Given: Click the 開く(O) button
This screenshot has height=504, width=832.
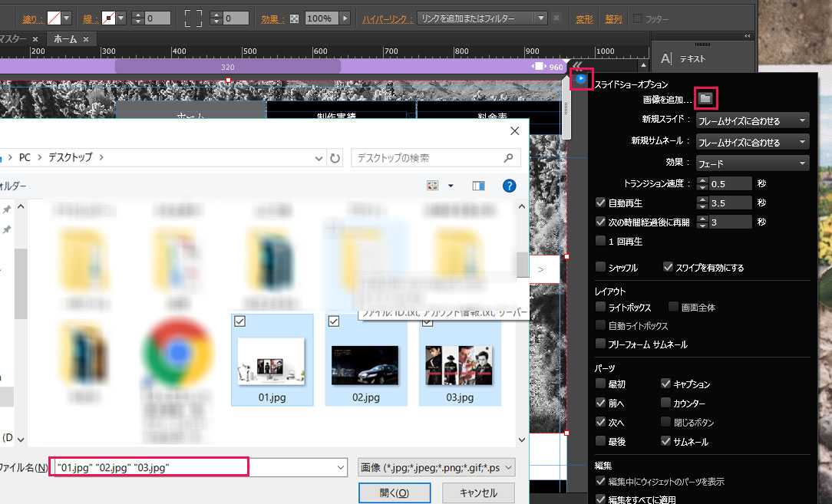Looking at the screenshot, I should click(x=395, y=492).
